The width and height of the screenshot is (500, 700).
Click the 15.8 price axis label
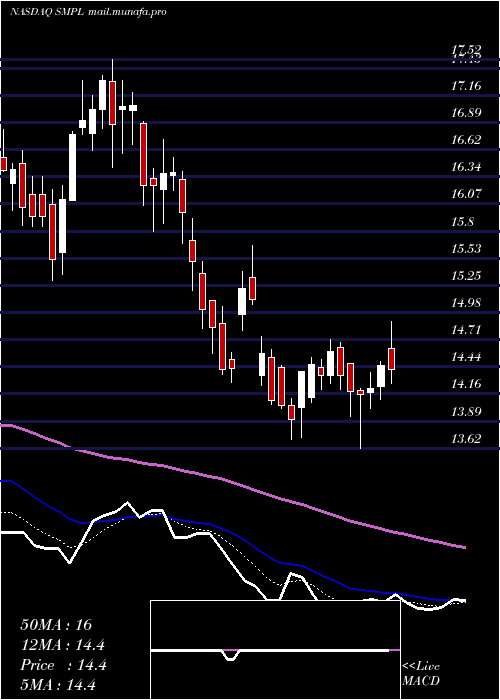(462, 221)
